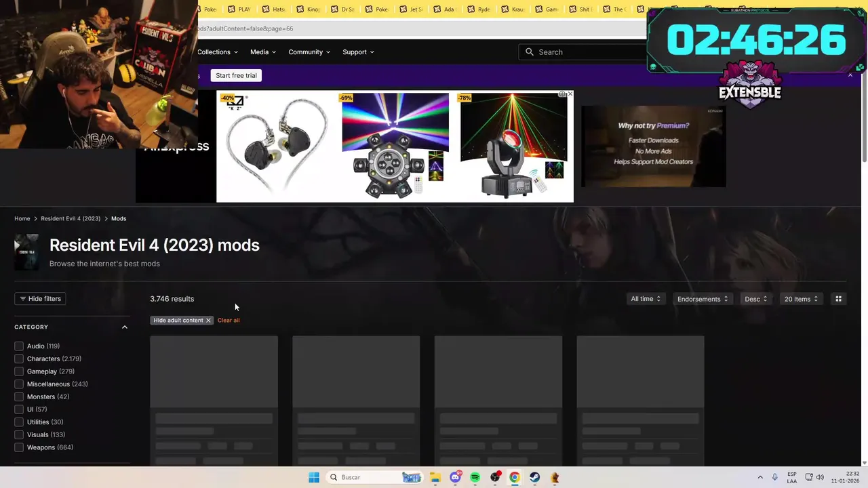The width and height of the screenshot is (868, 488).
Task: Switch to the Jet S browser tab
Action: [412, 9]
